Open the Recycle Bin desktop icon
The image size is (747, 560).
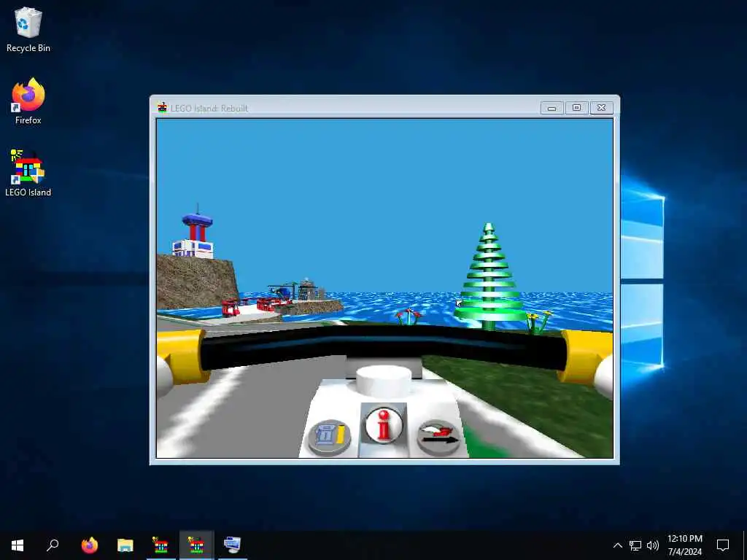coord(28,29)
